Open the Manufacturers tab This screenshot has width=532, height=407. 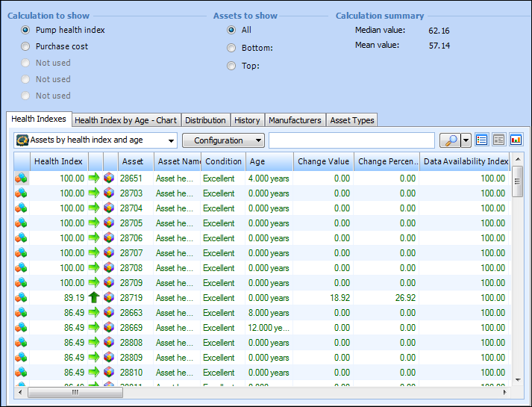(295, 120)
